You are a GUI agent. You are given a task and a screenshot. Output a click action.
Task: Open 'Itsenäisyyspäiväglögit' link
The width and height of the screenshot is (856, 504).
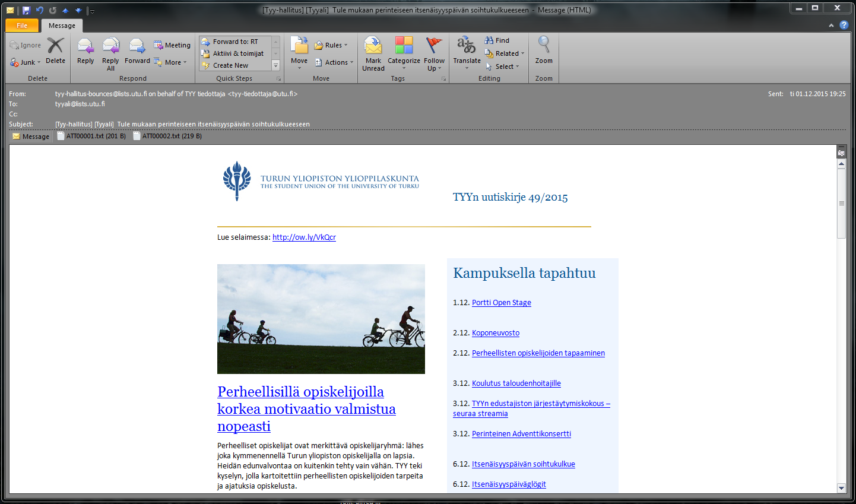[509, 484]
